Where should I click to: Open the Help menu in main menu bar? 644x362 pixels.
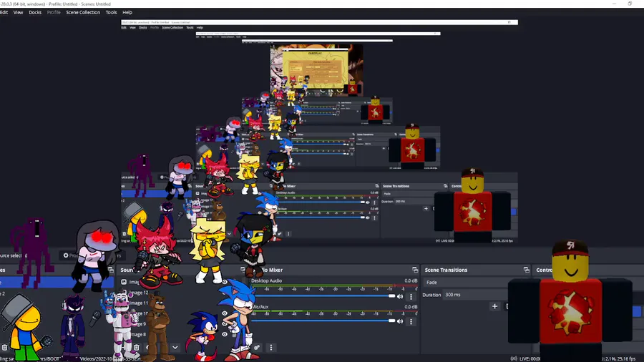pos(127,12)
